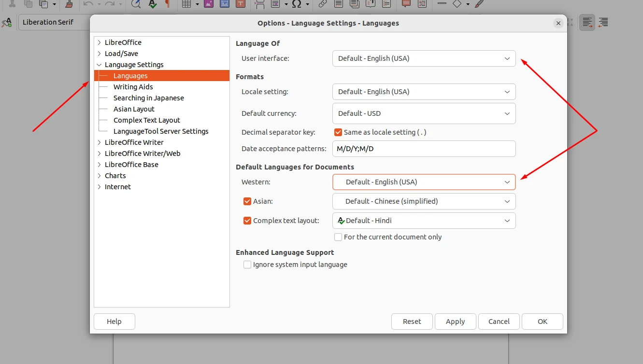Click the Insert Page Break icon
Screen dimensions: 643x364
260,4
